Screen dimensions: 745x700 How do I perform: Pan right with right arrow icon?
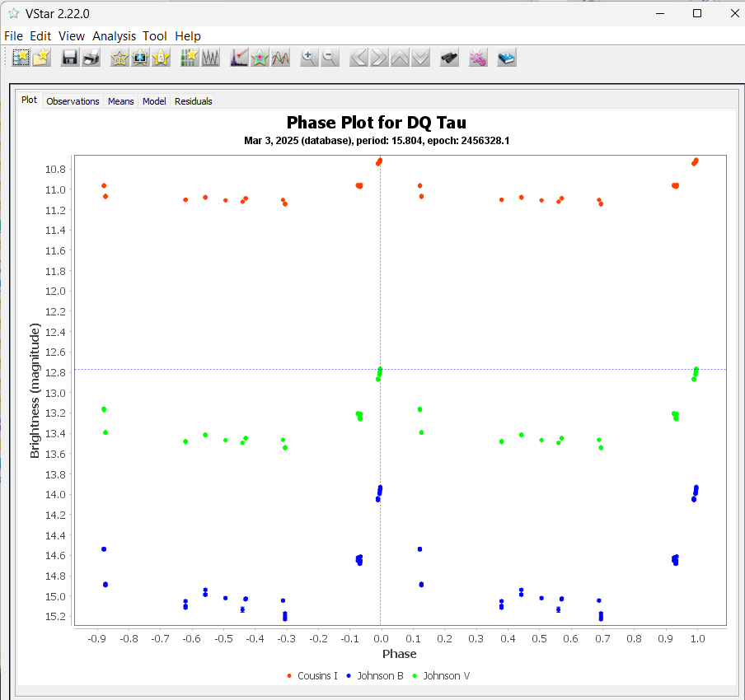point(379,58)
